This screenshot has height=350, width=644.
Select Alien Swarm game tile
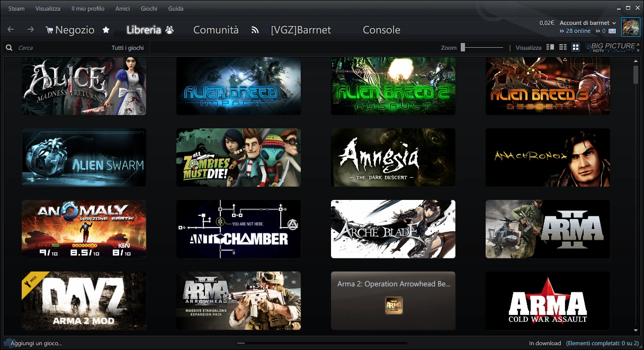[84, 157]
